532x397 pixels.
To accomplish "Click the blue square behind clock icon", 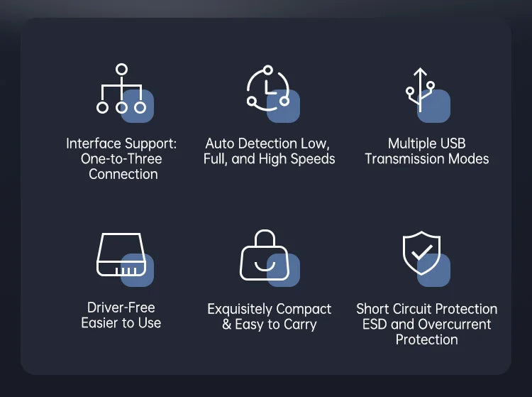I will tap(283, 106).
